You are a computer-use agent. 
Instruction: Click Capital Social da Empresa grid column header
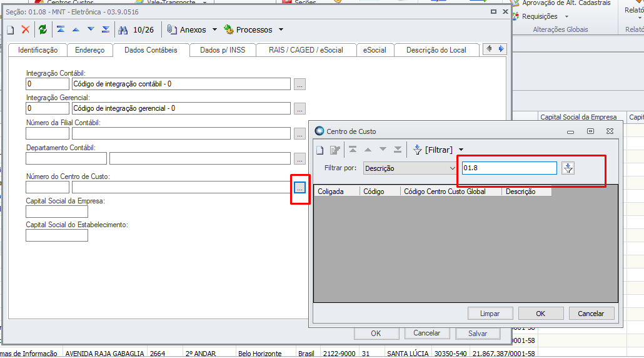tap(581, 117)
